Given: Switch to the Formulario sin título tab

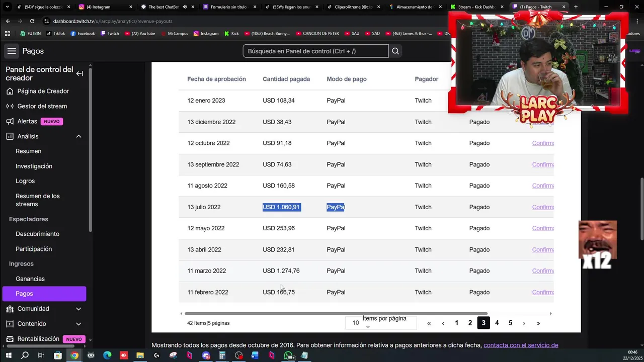Looking at the screenshot, I should pos(229,7).
